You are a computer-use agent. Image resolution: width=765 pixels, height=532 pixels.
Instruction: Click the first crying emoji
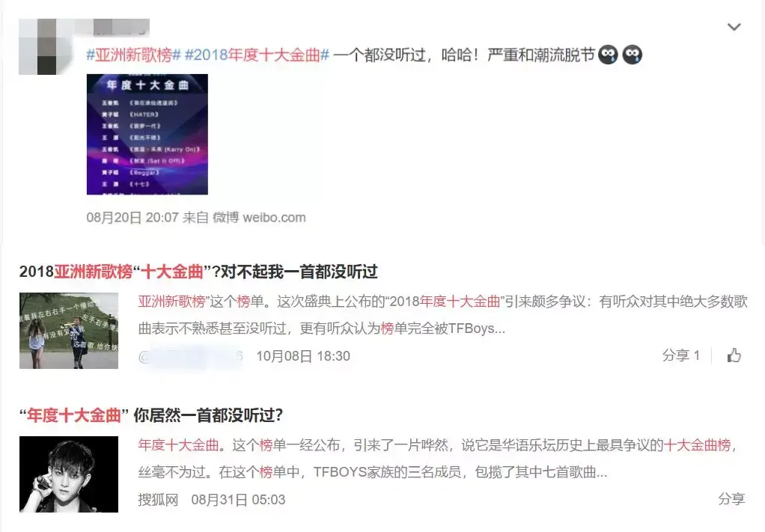(608, 55)
